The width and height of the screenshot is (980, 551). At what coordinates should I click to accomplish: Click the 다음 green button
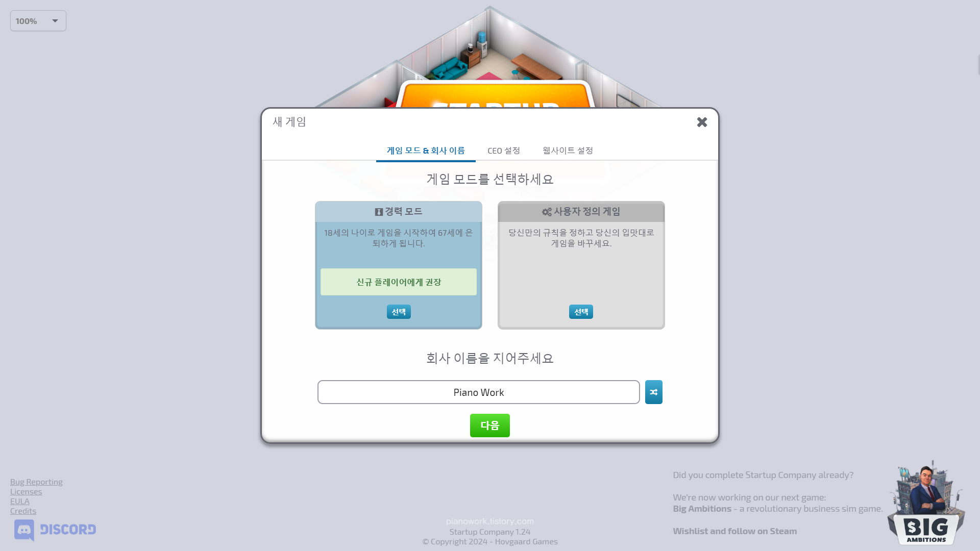[490, 425]
